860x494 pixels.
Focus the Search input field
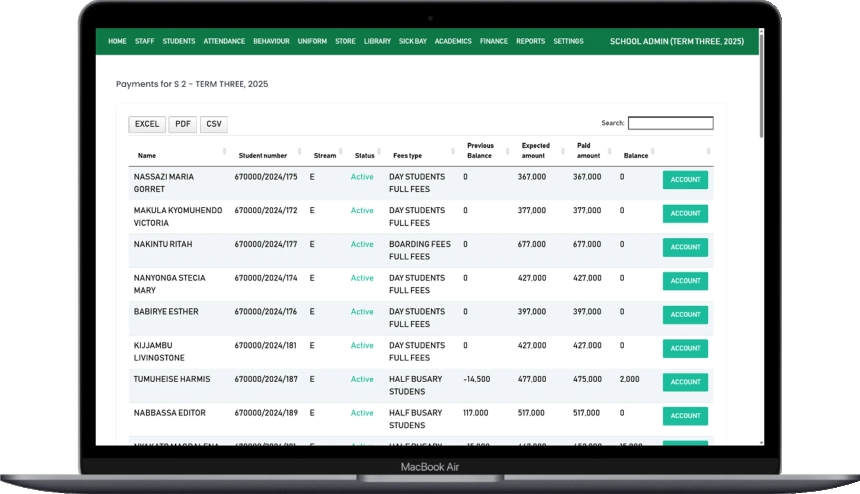[x=671, y=123]
